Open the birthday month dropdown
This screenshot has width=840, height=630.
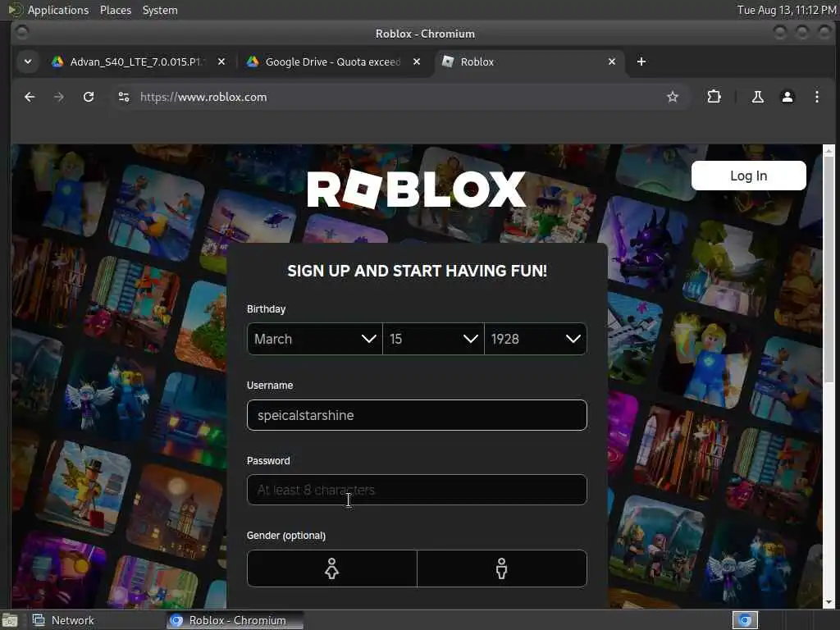(314, 339)
